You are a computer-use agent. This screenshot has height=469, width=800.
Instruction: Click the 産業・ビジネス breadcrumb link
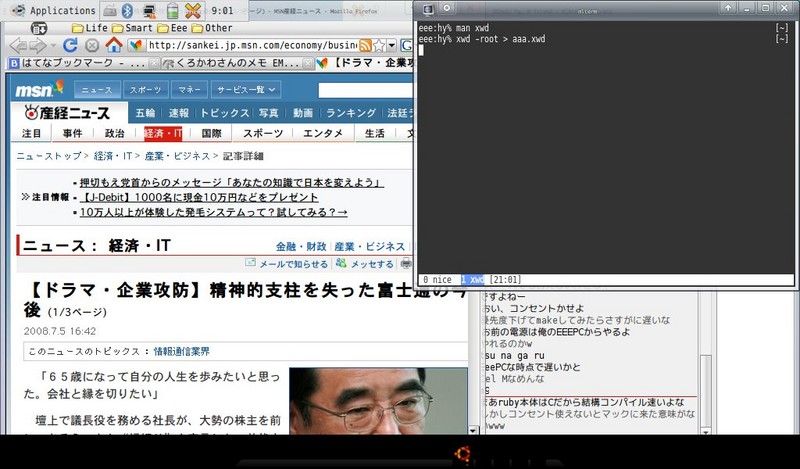coord(178,156)
